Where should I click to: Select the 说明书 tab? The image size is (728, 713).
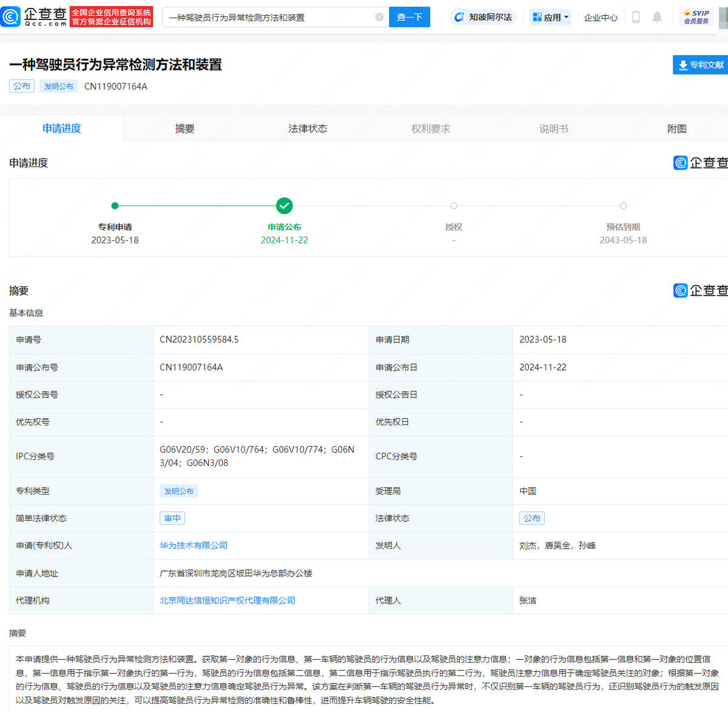click(553, 128)
